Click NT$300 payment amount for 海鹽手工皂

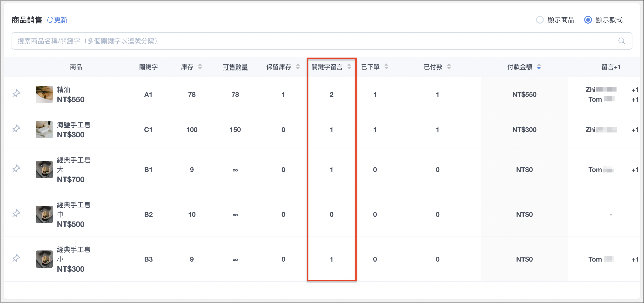[524, 130]
